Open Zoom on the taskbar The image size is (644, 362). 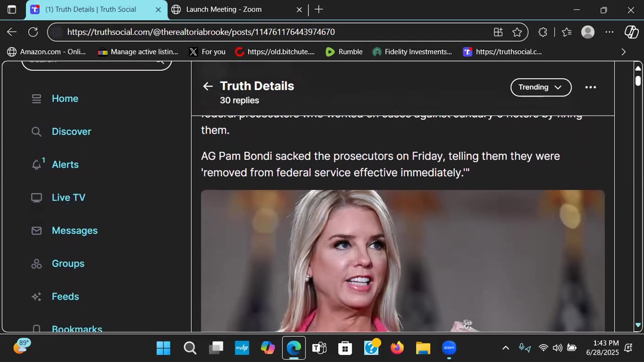point(449,348)
